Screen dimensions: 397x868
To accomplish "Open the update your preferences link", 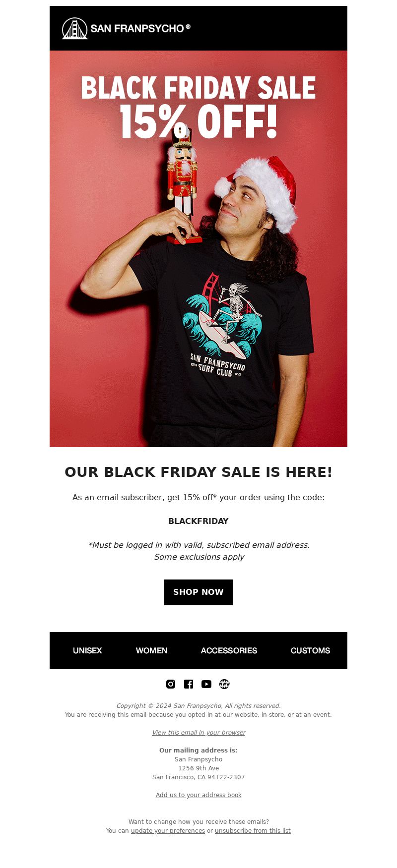I will point(168,831).
